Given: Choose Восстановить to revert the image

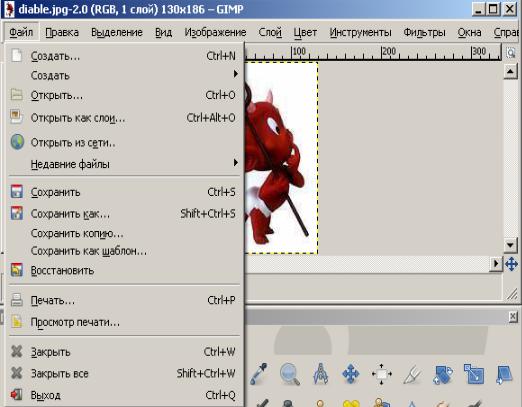Looking at the screenshot, I should (124, 270).
